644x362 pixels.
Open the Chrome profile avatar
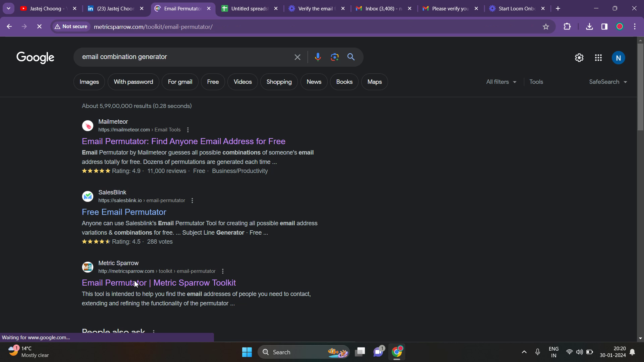click(620, 26)
